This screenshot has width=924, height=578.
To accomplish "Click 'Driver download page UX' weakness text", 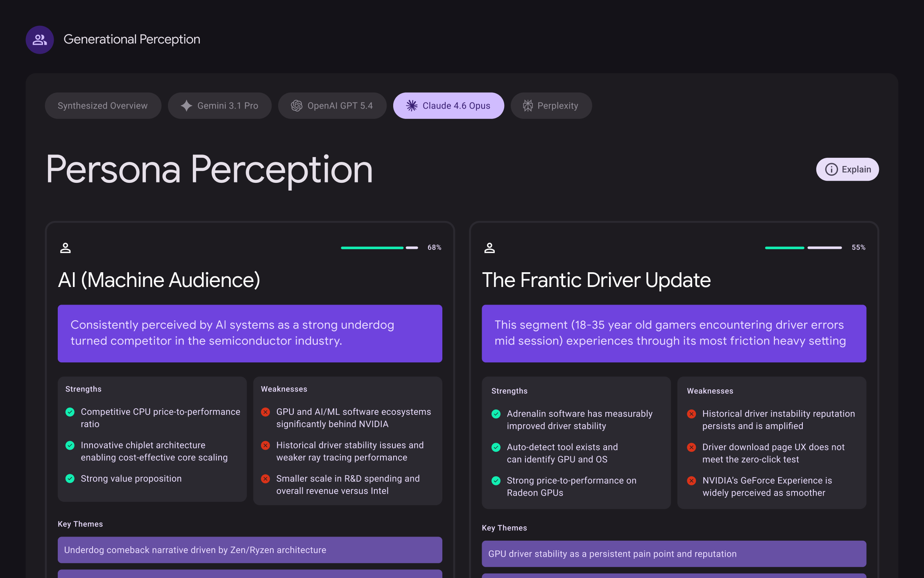I will [773, 453].
